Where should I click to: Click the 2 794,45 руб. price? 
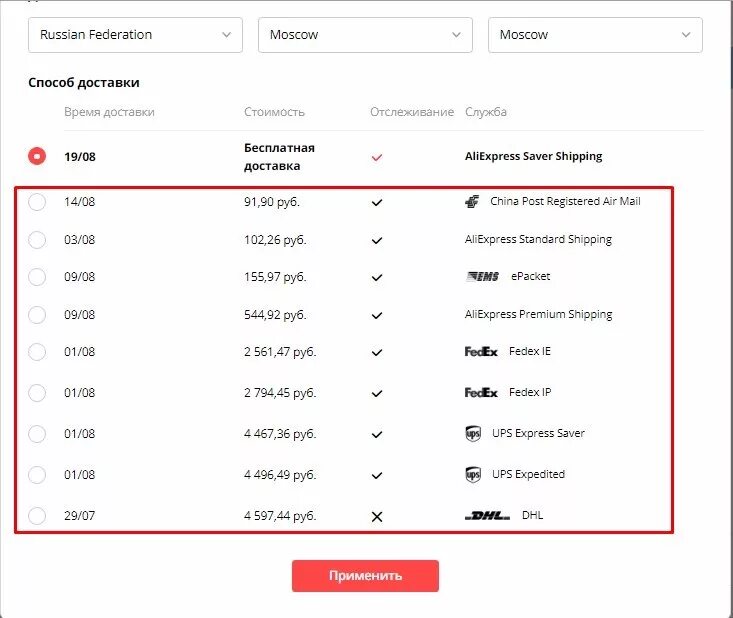coord(280,393)
